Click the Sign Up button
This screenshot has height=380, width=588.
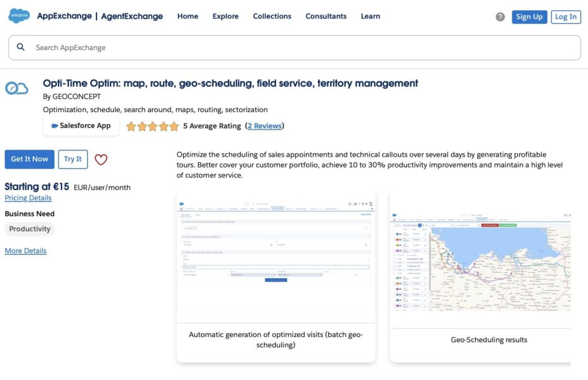tap(529, 17)
